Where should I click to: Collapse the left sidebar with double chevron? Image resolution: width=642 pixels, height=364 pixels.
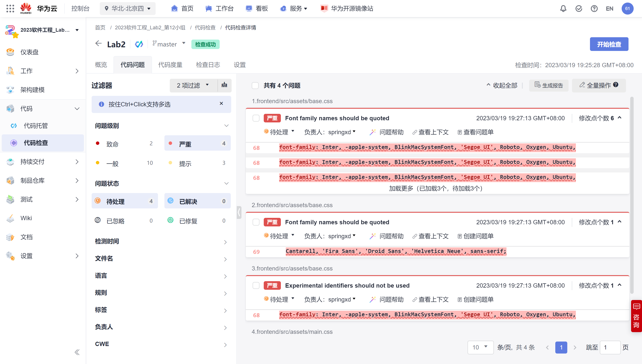[77, 352]
